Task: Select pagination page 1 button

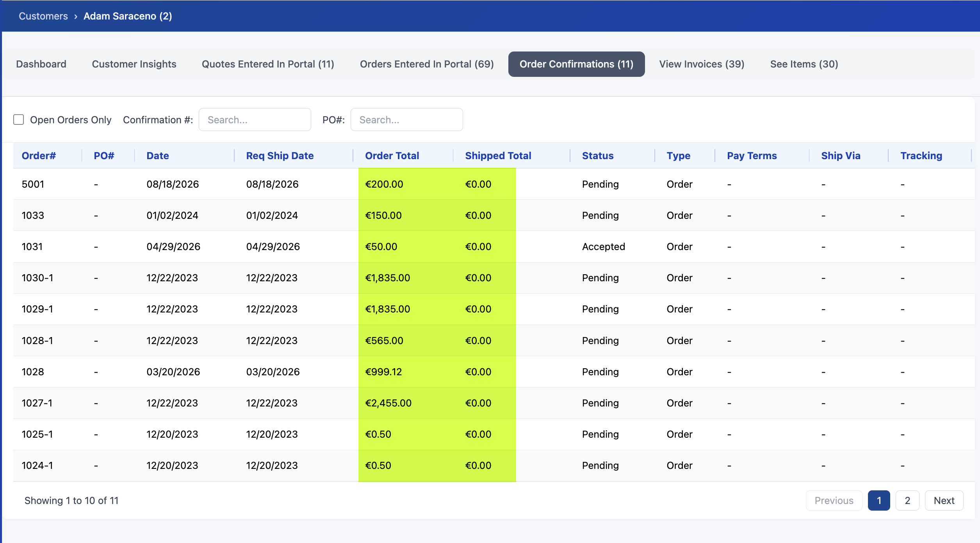Action: 879,500
